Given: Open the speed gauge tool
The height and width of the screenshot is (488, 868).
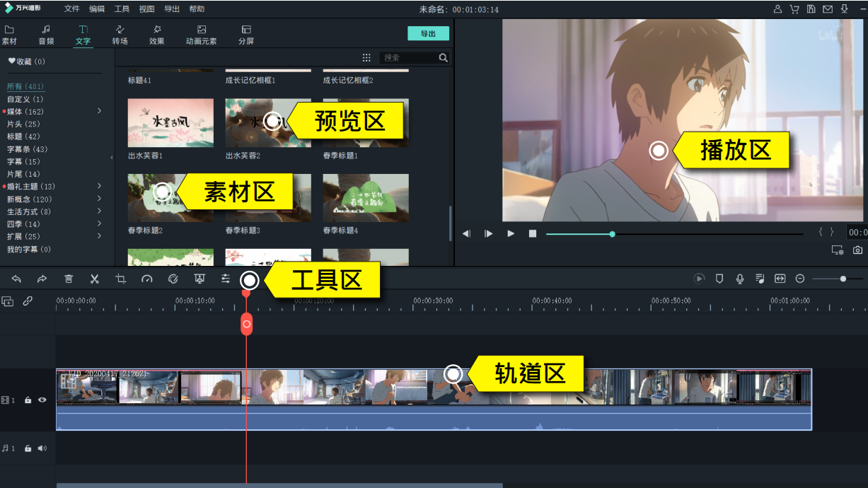Looking at the screenshot, I should [147, 279].
